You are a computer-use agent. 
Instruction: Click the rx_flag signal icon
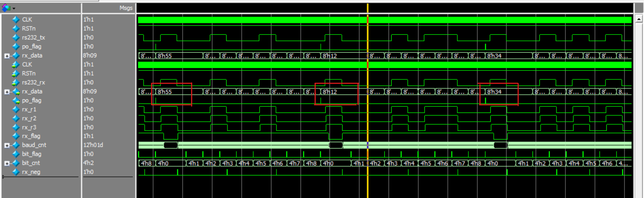[x=16, y=136]
